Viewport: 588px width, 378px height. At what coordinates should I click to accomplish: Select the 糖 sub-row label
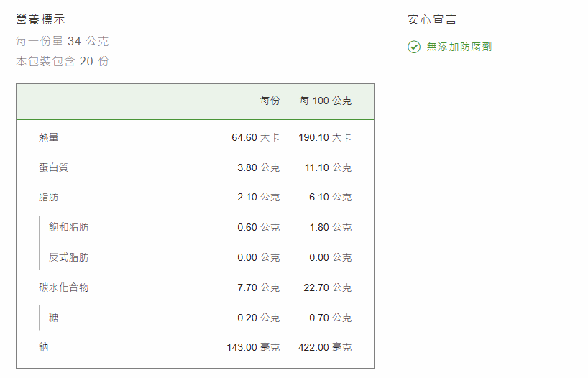(54, 318)
